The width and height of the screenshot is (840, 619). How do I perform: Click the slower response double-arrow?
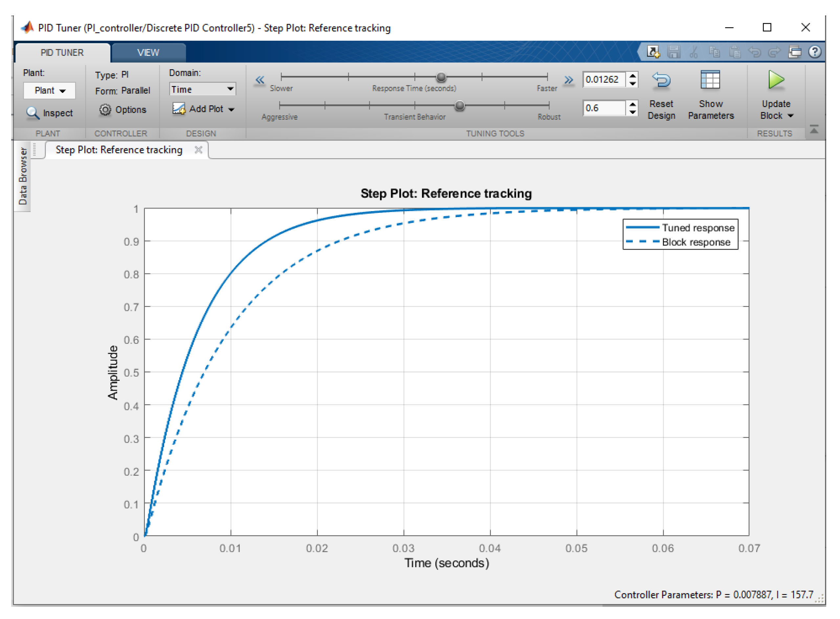260,79
